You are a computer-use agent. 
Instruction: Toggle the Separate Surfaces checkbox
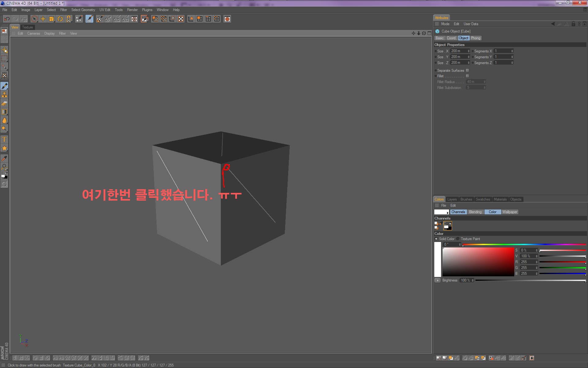pos(467,71)
